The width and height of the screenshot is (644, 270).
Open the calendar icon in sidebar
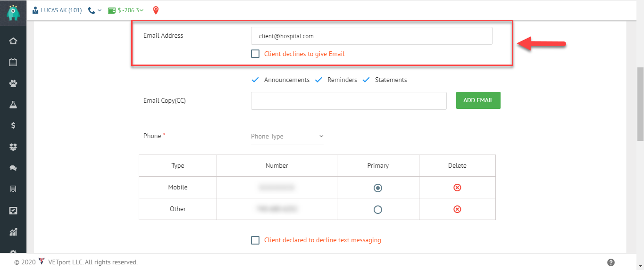pyautogui.click(x=13, y=62)
